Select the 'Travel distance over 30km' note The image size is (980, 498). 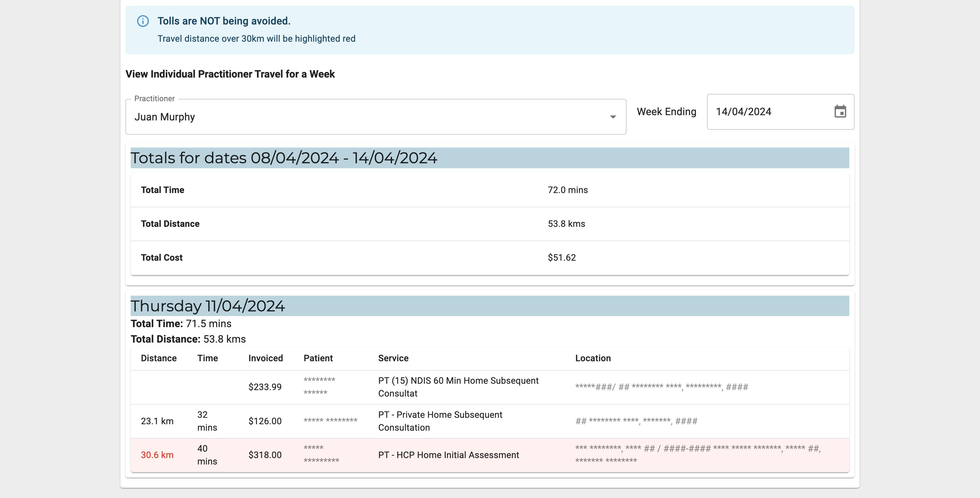tap(256, 39)
